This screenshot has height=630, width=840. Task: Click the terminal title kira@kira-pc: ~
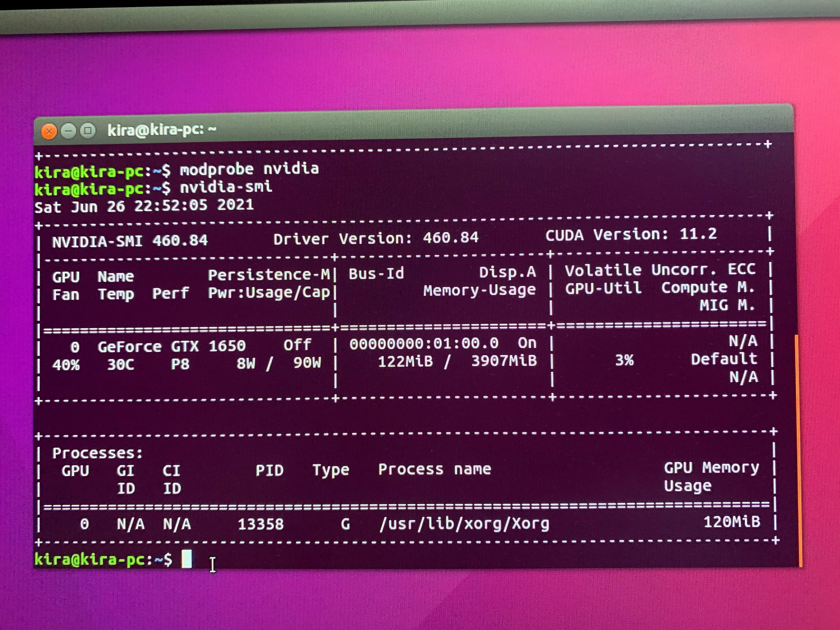coord(162,130)
